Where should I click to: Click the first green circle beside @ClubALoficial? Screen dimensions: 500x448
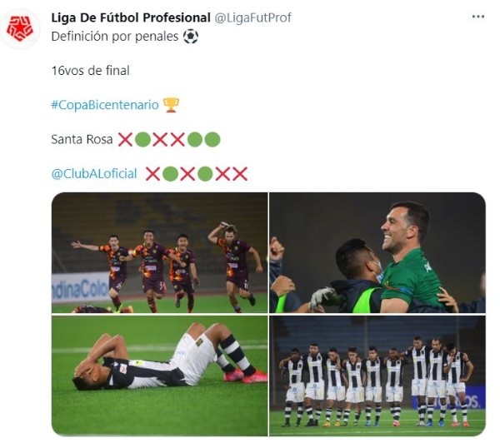170,173
